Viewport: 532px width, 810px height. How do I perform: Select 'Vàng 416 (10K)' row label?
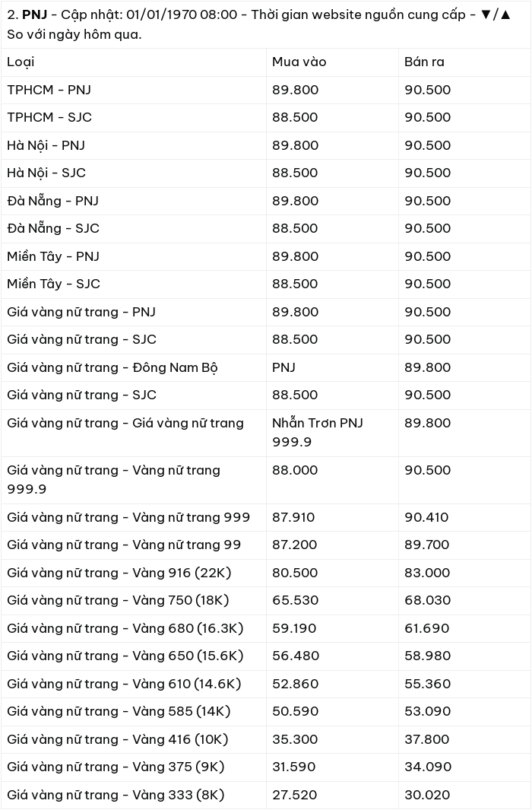coord(118,740)
